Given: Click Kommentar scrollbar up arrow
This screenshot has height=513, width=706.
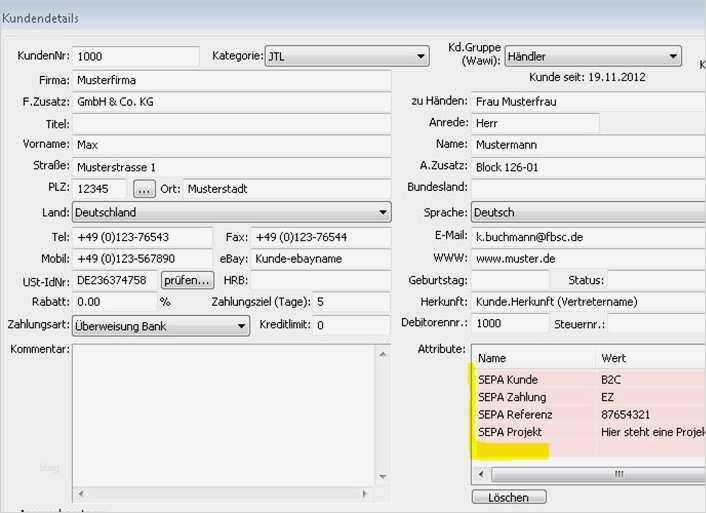Looking at the screenshot, I should pyautogui.click(x=382, y=354).
